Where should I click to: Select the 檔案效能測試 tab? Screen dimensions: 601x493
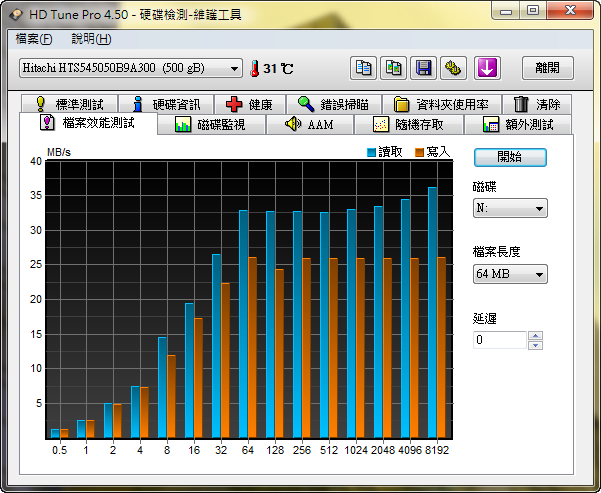(88, 123)
